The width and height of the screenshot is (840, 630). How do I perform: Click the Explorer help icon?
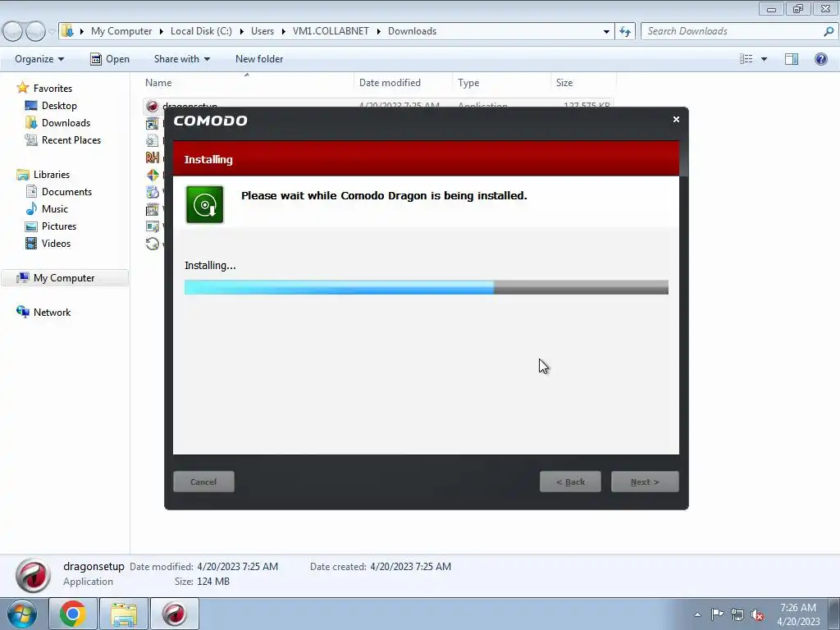[820, 59]
